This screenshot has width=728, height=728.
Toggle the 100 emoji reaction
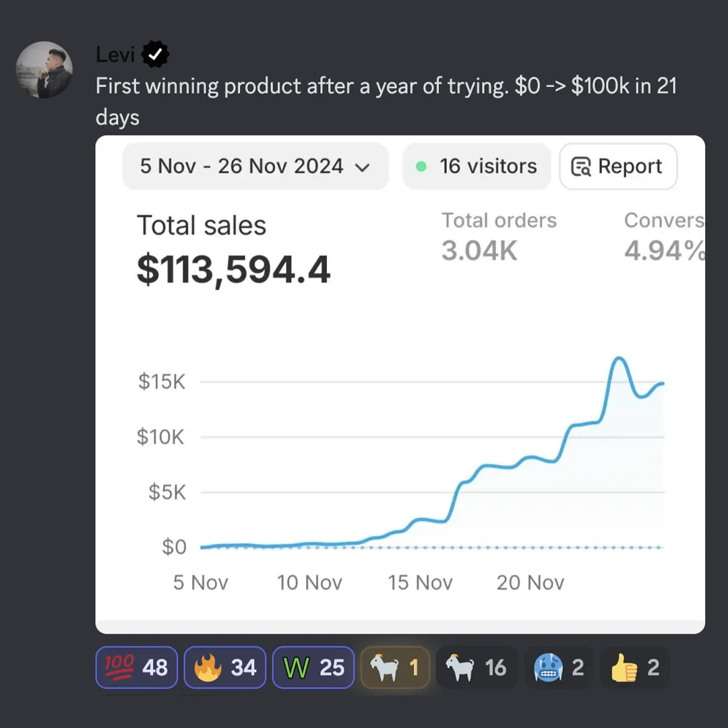(x=136, y=667)
